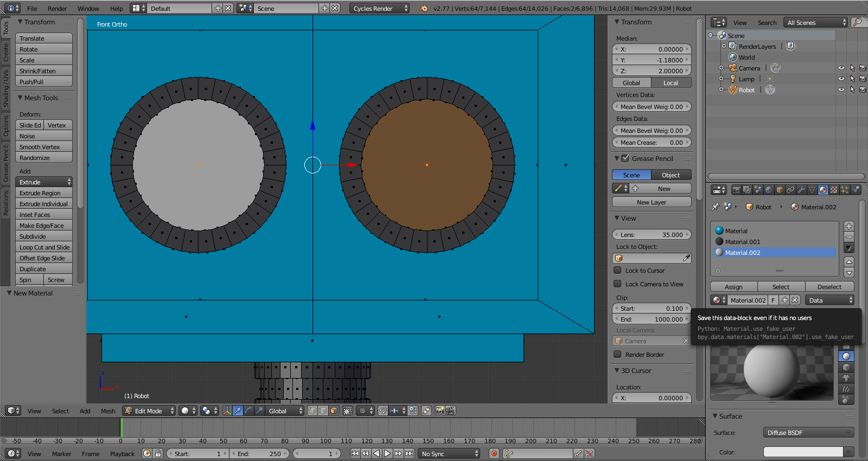Switch to edge select mode

click(323, 411)
